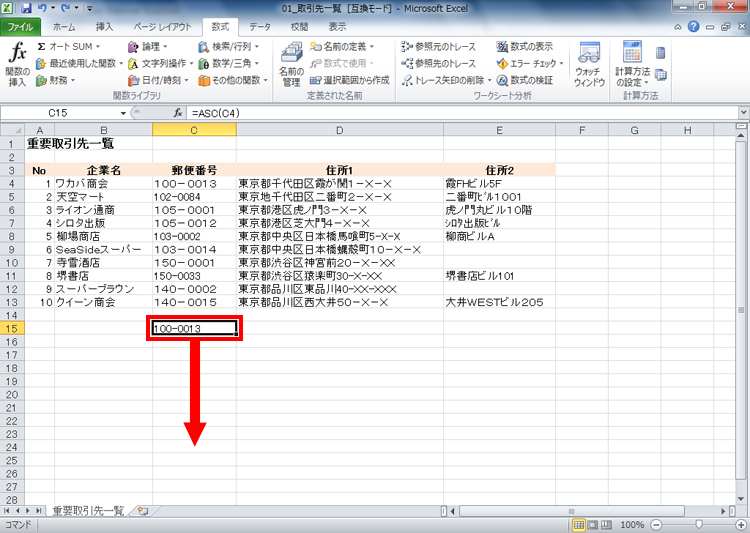Click Evaluate Formula (数式の検証)
This screenshot has width=750, height=533.
[x=524, y=80]
